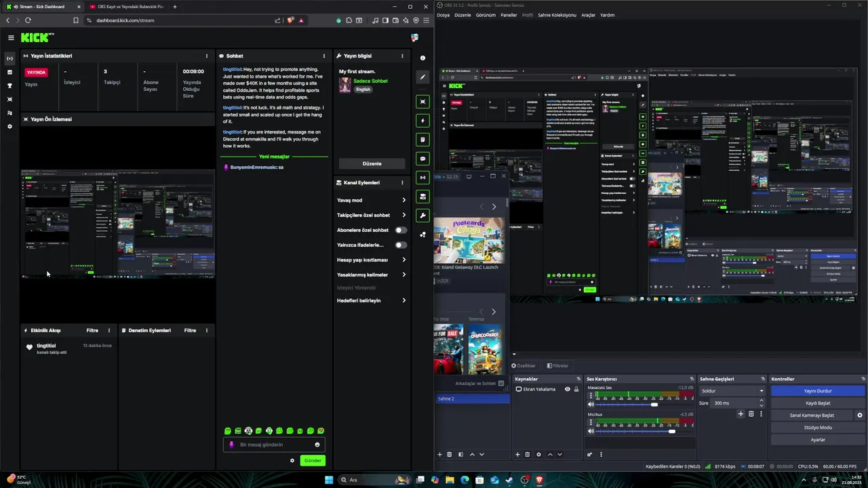Expand Yasaklanmış kelimeler options

tap(403, 274)
